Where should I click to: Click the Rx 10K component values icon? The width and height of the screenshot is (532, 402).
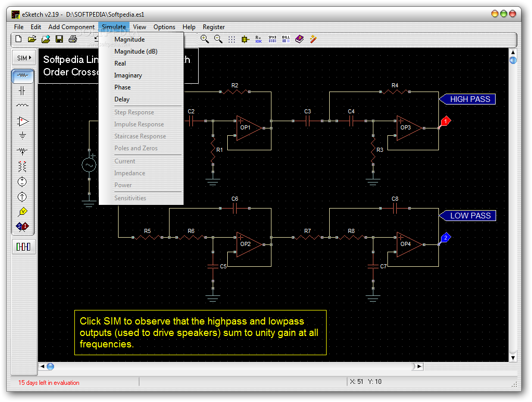(258, 40)
